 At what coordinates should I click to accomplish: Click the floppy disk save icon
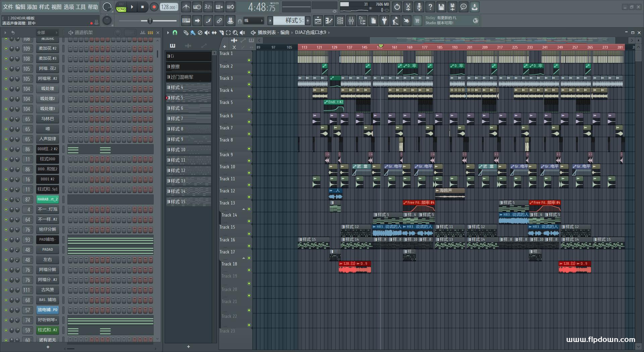point(441,7)
